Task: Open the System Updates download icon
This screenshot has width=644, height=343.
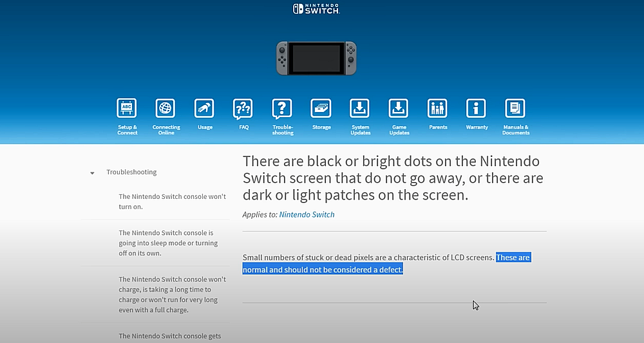Action: tap(359, 108)
